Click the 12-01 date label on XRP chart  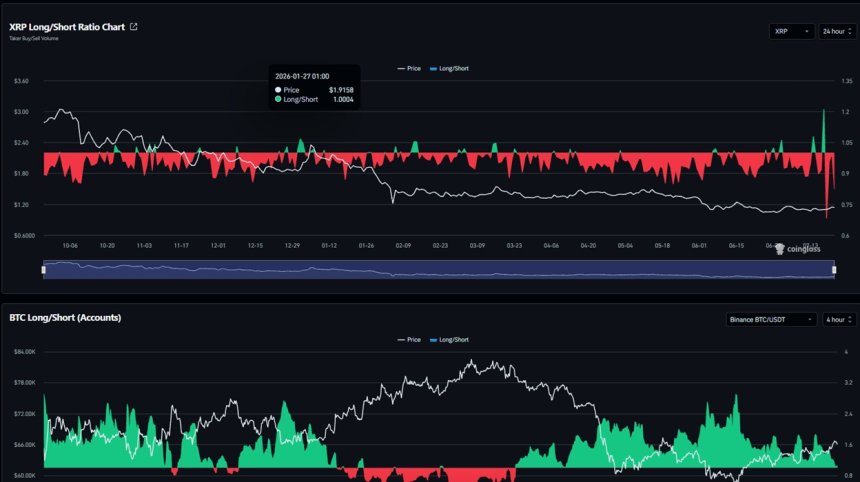coord(218,246)
